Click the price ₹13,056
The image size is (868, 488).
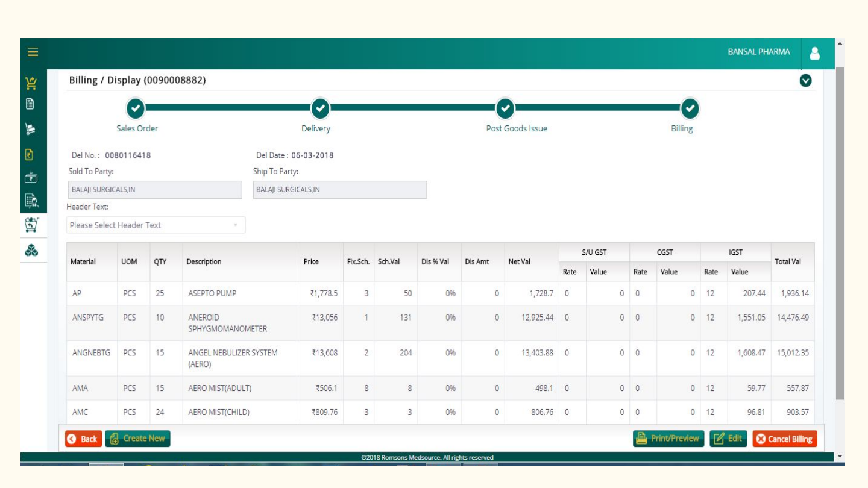(x=325, y=318)
